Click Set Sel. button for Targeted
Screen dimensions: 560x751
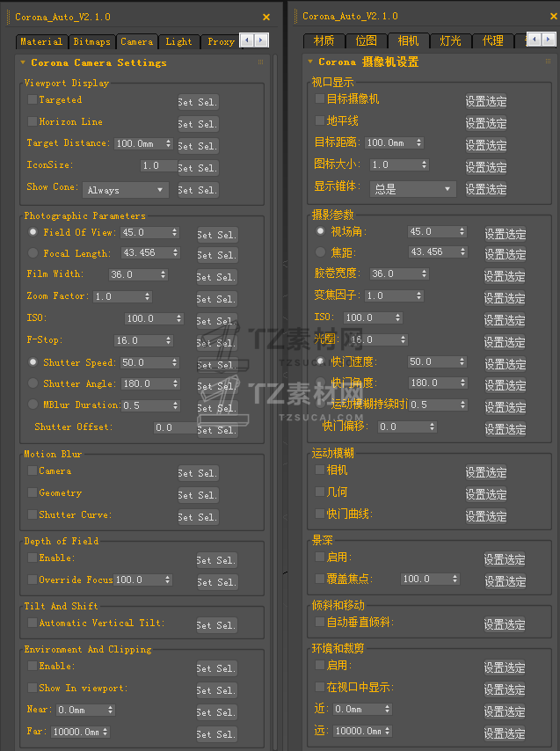tap(198, 102)
